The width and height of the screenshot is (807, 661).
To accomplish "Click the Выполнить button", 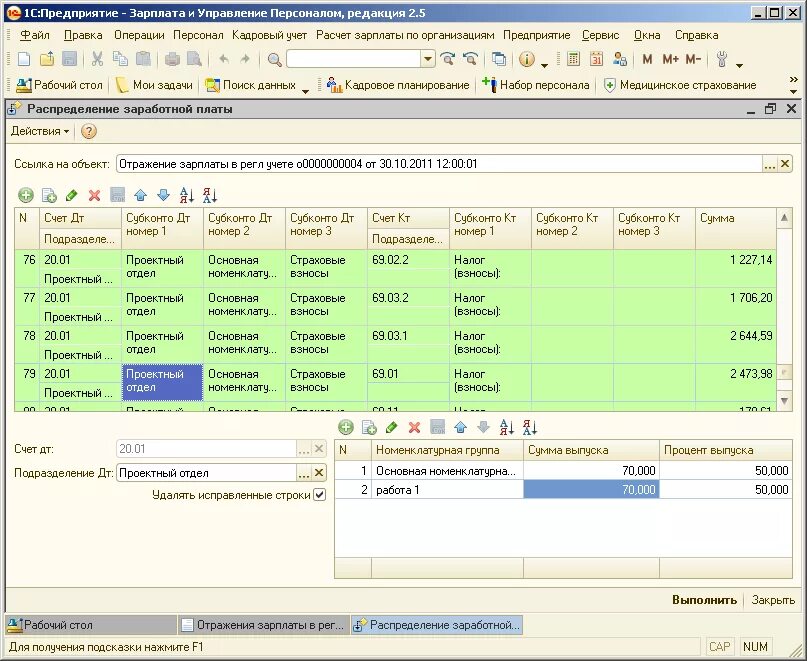I will tap(704, 600).
